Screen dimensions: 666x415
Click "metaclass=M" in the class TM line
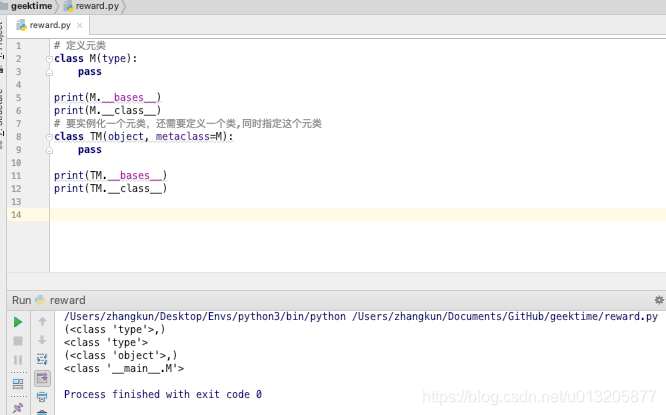189,137
